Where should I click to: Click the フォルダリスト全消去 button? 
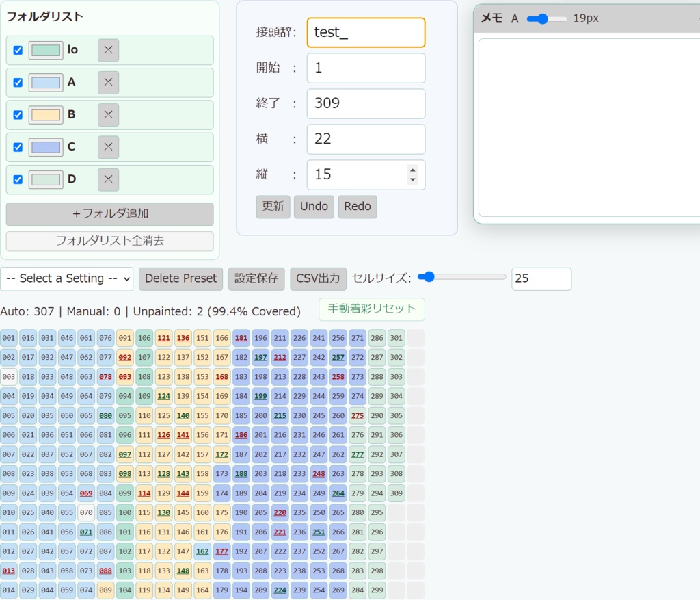(x=110, y=241)
